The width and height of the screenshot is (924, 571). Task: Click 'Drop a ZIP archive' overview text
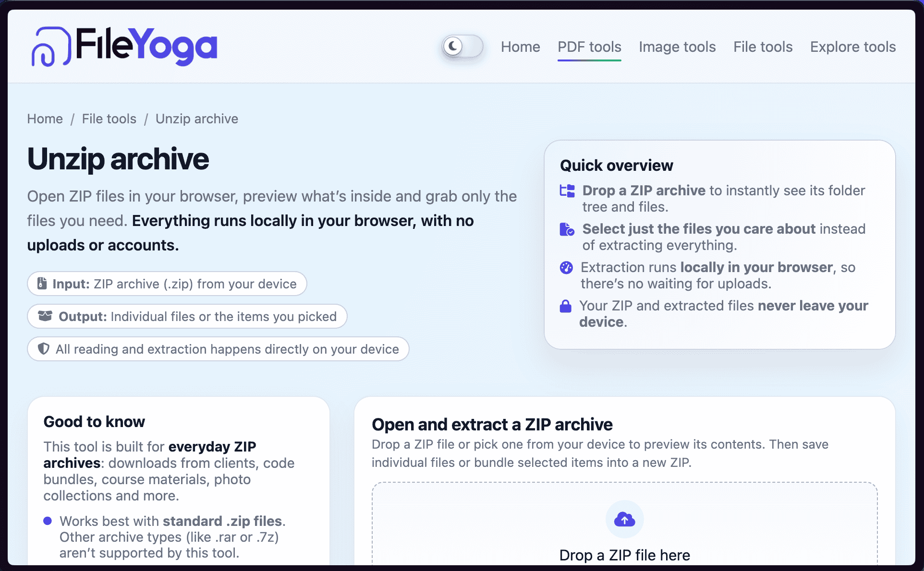pos(644,190)
